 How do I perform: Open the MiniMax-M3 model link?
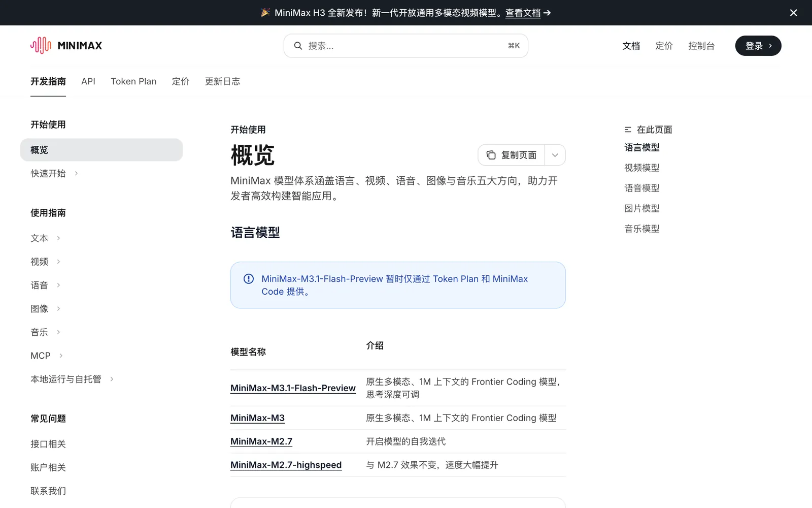257,418
